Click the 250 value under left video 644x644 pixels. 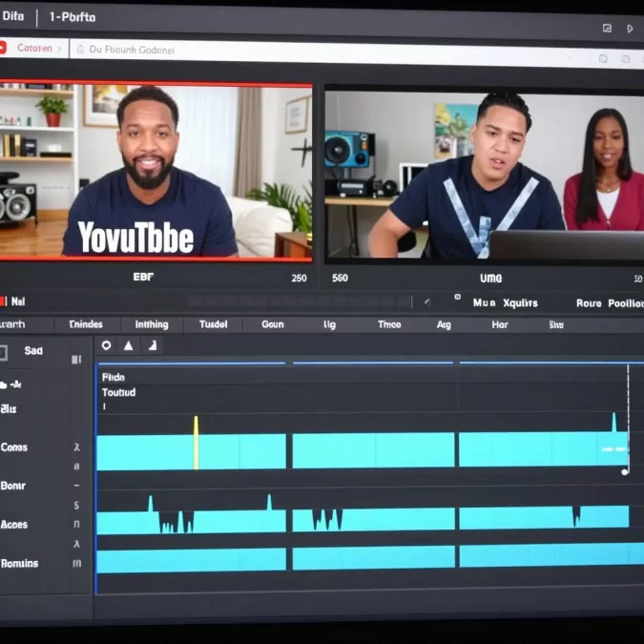(x=299, y=278)
